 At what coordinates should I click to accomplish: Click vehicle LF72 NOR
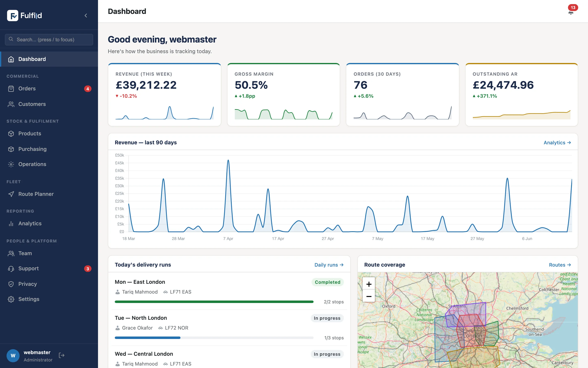(176, 328)
